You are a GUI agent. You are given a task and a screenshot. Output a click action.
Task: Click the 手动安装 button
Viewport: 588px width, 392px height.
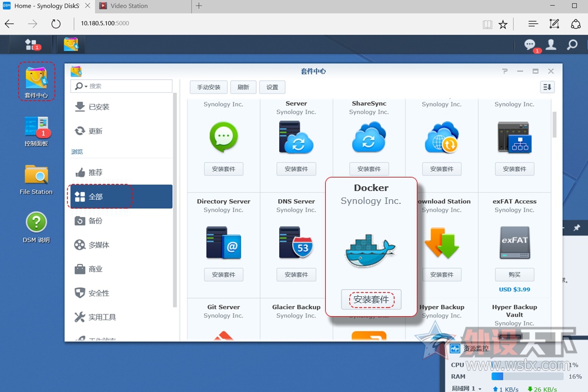click(x=209, y=88)
